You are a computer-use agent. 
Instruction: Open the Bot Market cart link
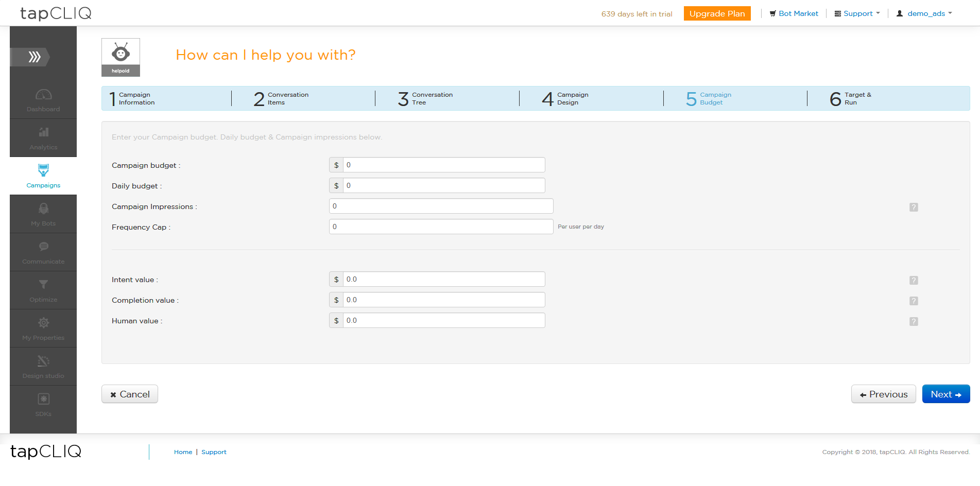click(x=794, y=13)
